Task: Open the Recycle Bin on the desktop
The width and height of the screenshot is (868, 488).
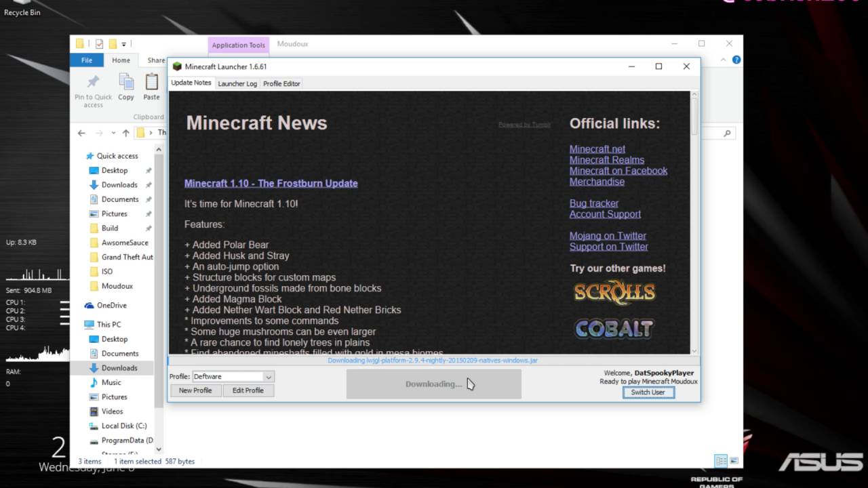Action: tap(22, 9)
